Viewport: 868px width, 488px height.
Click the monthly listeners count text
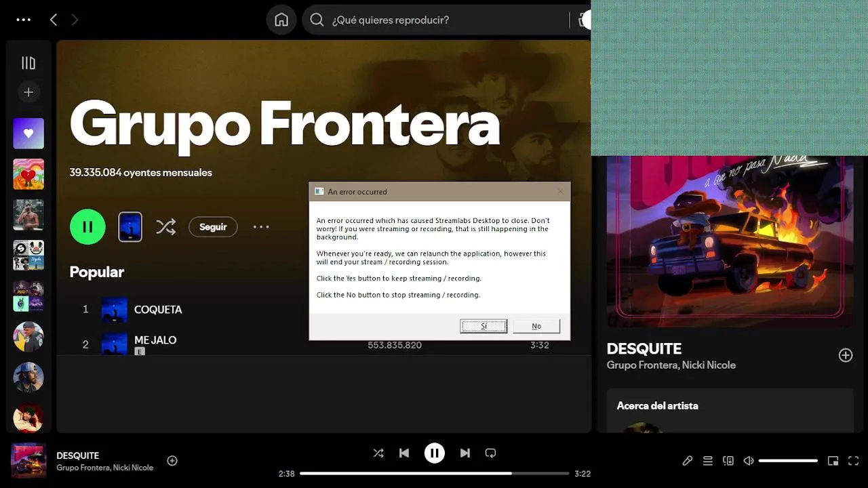140,173
